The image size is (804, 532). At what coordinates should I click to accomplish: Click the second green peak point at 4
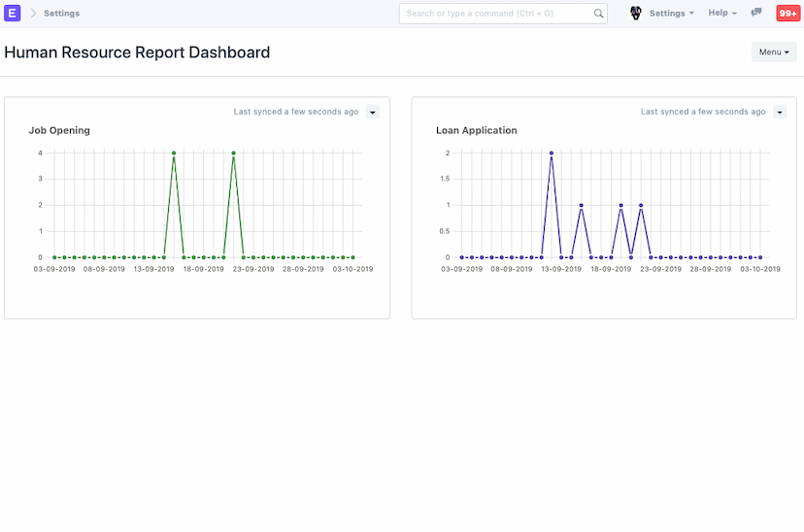[234, 153]
